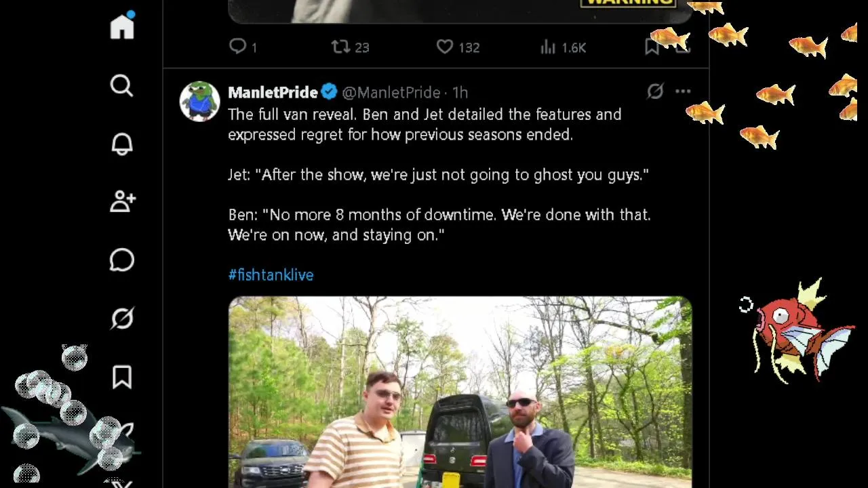Bookmark the top post next to views
868x488 pixels.
coord(652,47)
